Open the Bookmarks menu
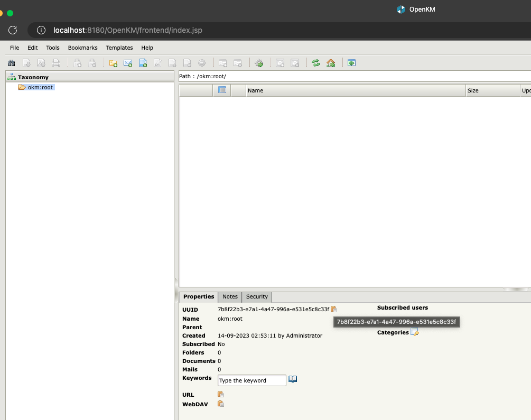The height and width of the screenshot is (420, 531). click(82, 48)
